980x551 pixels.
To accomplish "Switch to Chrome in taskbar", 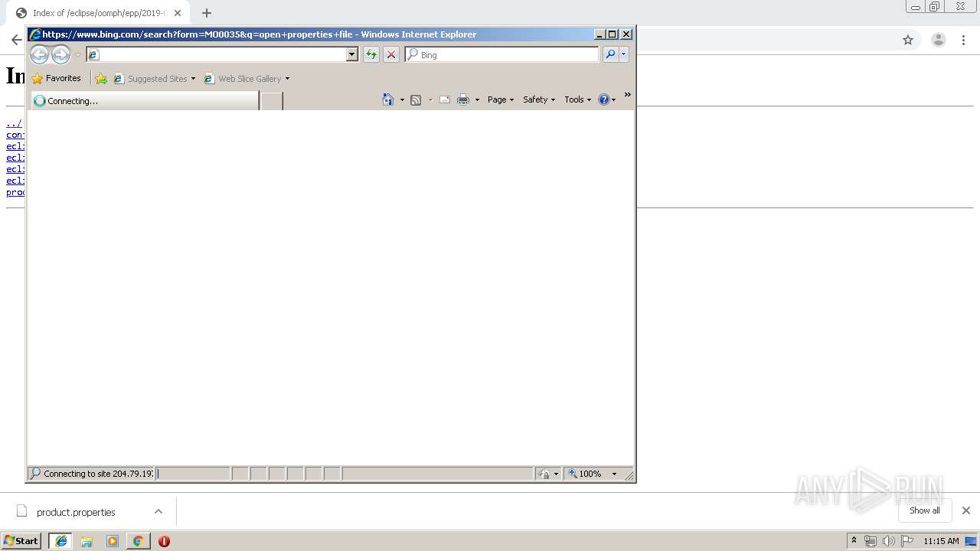I will pos(138,541).
